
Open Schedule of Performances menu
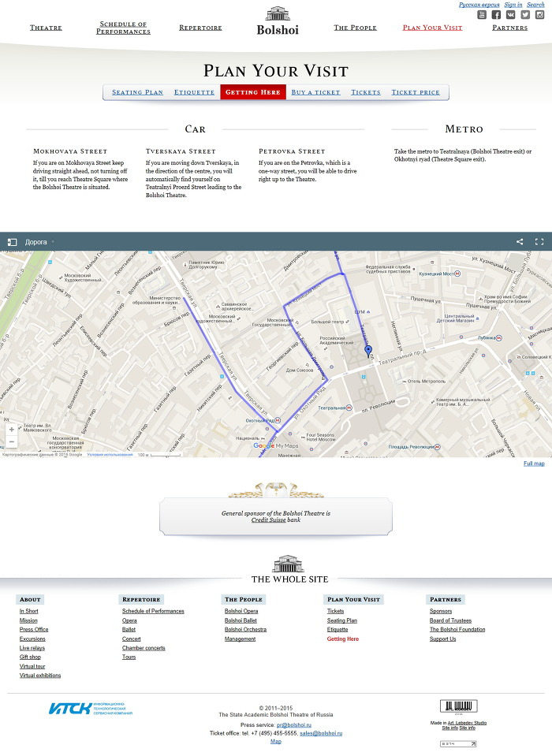pos(124,28)
